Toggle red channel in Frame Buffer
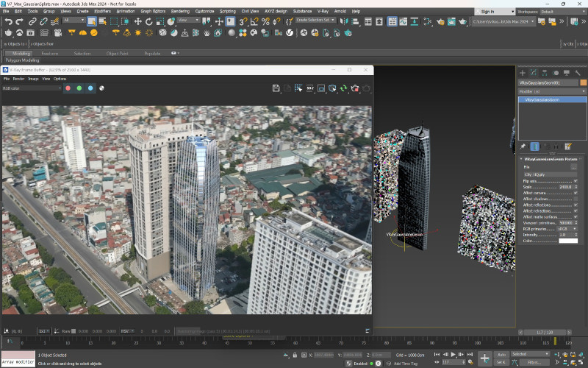Viewport: 588px width, 368px height. (68, 88)
